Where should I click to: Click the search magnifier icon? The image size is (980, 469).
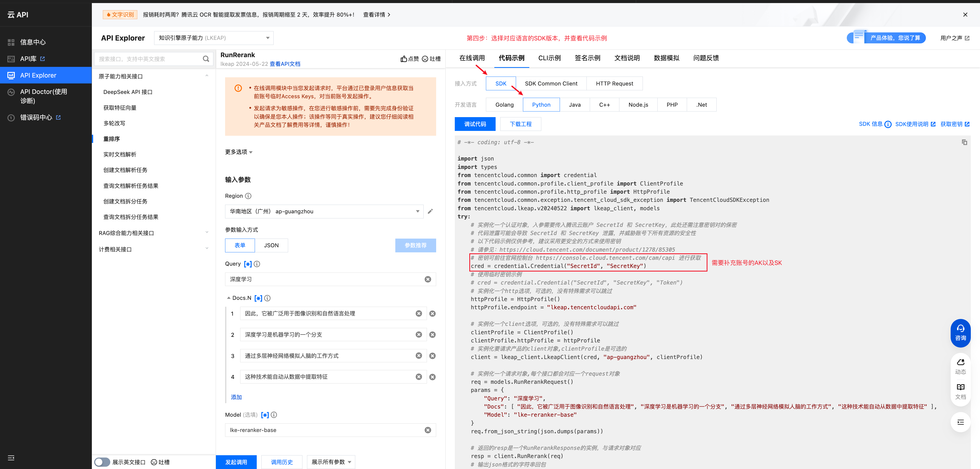coord(206,59)
